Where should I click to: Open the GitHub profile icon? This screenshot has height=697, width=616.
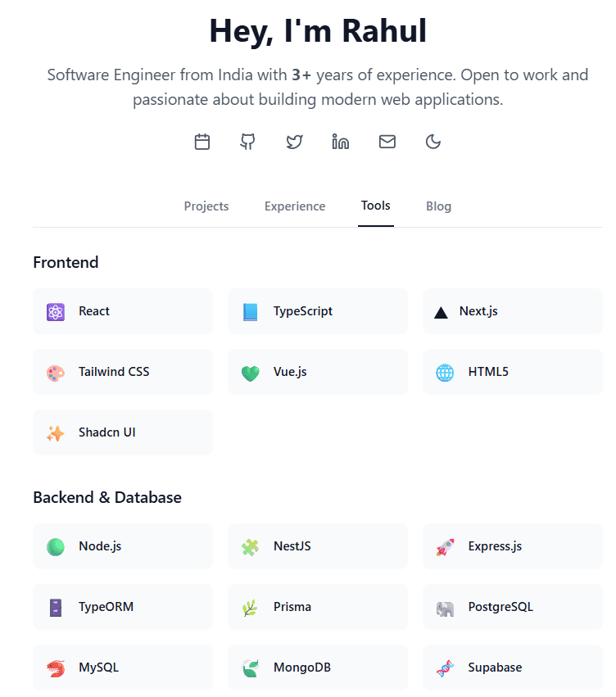[247, 142]
